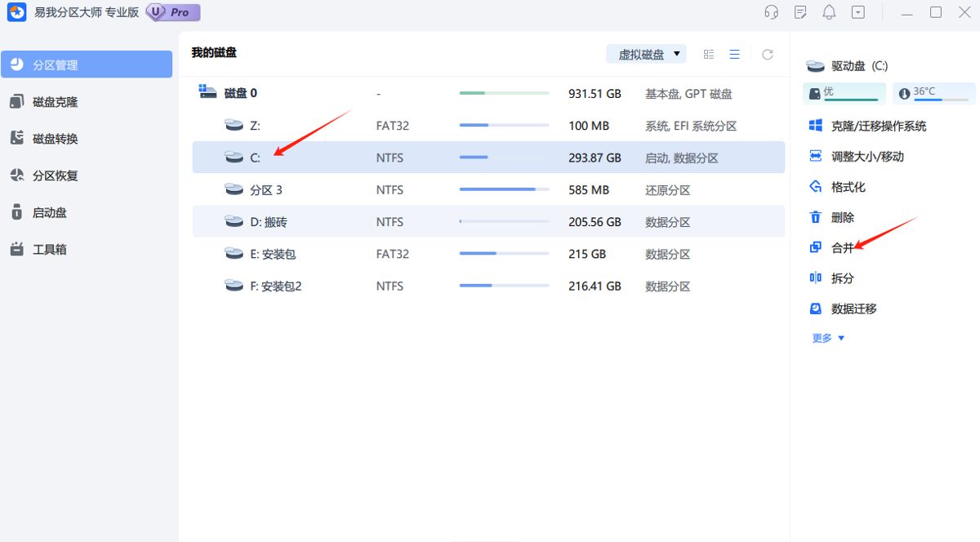Viewport: 980px width, 542px height.
Task: Select the D: 搬砖 partition row
Action: 488,222
